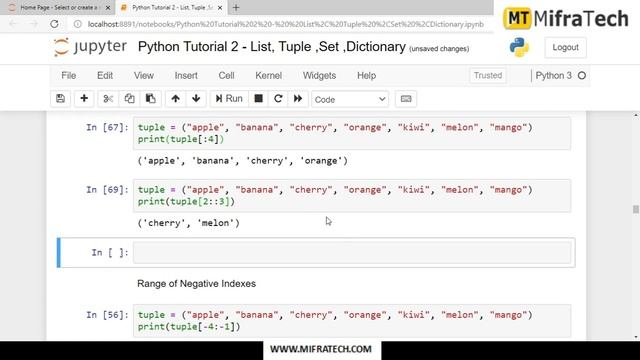Move selected cell down with the arrow
The width and height of the screenshot is (640, 360).
196,99
